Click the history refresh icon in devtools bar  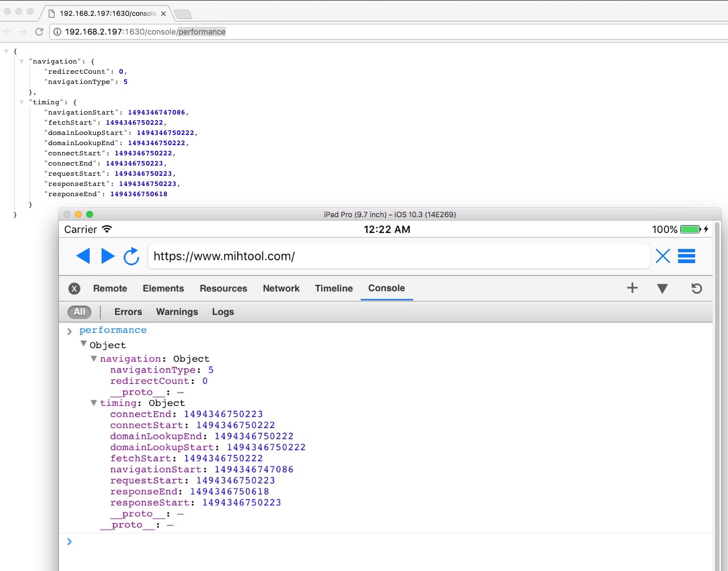(696, 289)
